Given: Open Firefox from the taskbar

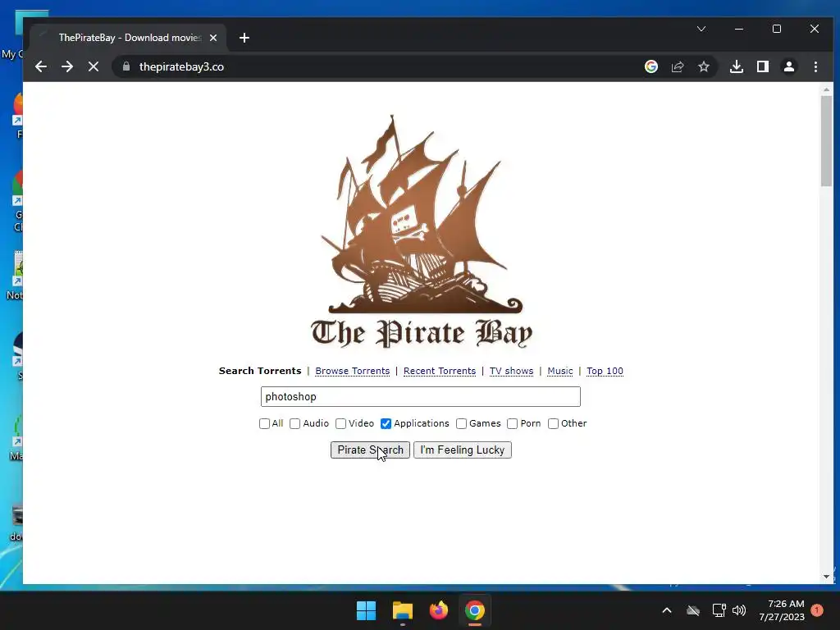Looking at the screenshot, I should click(x=439, y=610).
